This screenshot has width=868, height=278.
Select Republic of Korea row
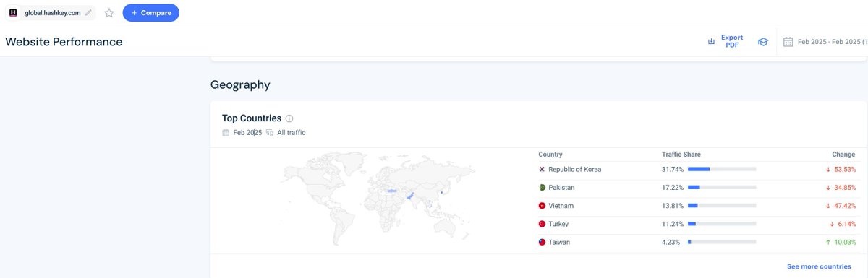(697, 170)
